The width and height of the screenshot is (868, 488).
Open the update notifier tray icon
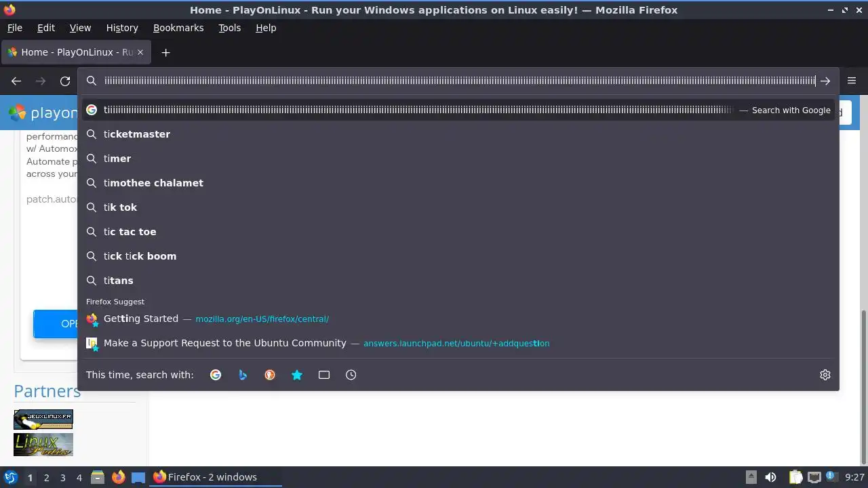pos(831,477)
